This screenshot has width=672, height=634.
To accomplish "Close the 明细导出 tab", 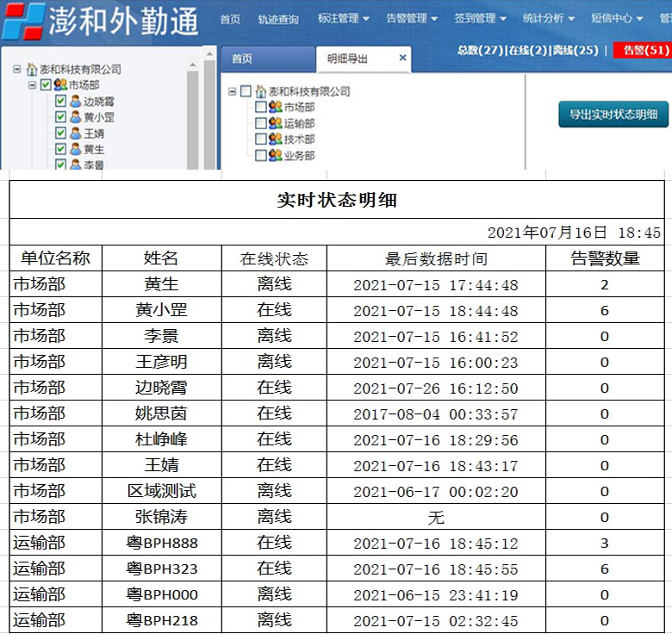I will pos(402,58).
